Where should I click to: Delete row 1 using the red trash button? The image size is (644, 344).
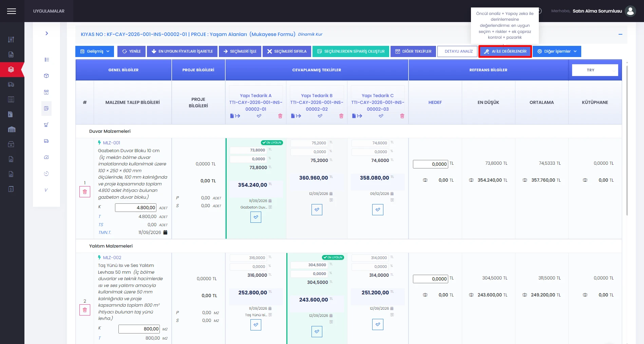coord(85,192)
